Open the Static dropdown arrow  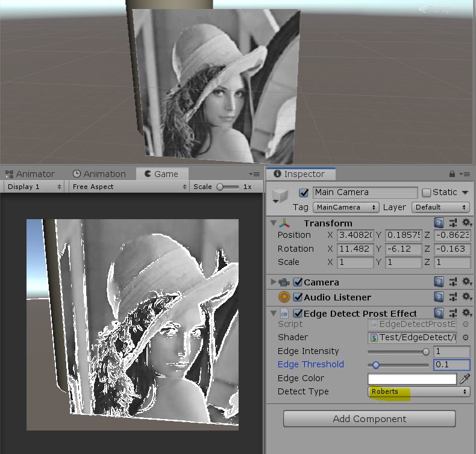tap(465, 193)
